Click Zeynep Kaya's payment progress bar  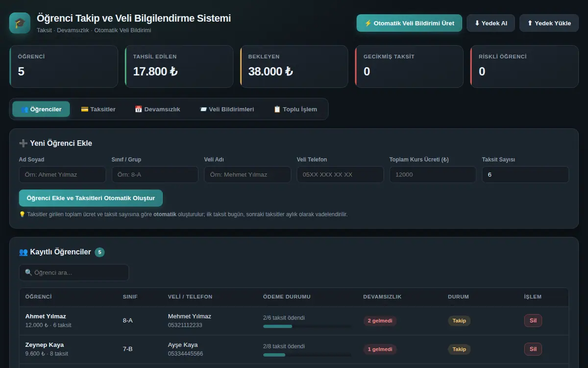point(307,355)
